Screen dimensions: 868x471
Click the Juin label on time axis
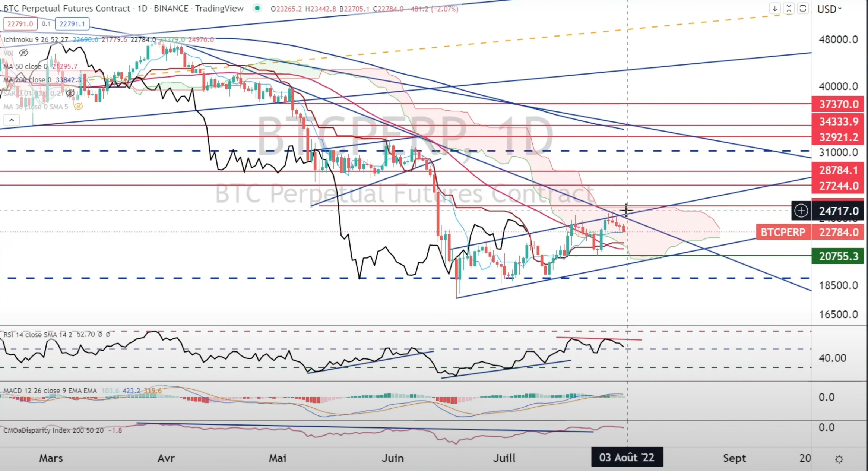(393, 458)
